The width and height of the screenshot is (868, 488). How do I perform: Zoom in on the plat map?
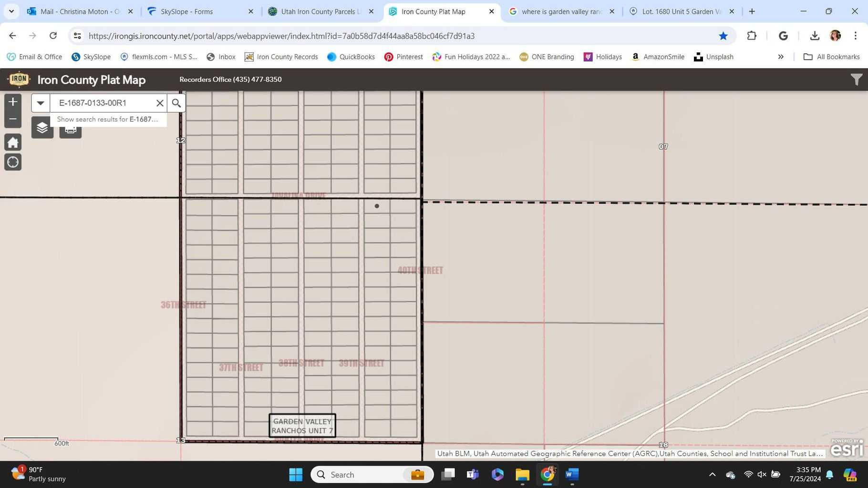point(13,102)
